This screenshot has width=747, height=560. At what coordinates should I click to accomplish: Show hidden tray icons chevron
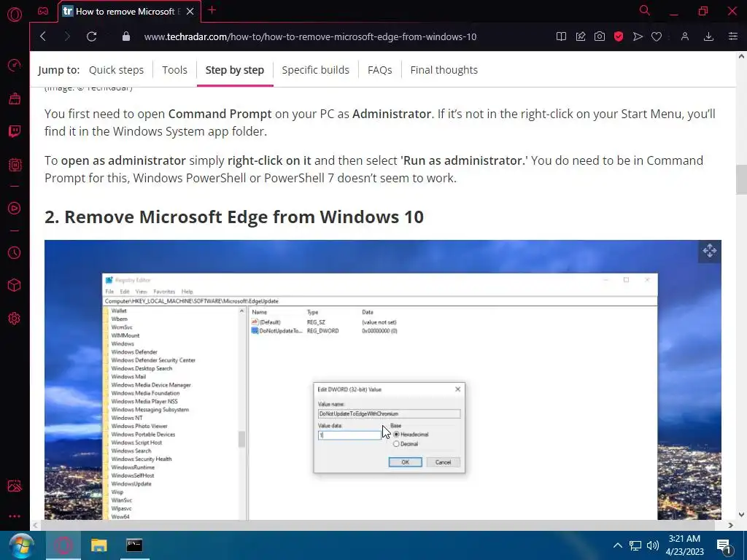pos(617,545)
